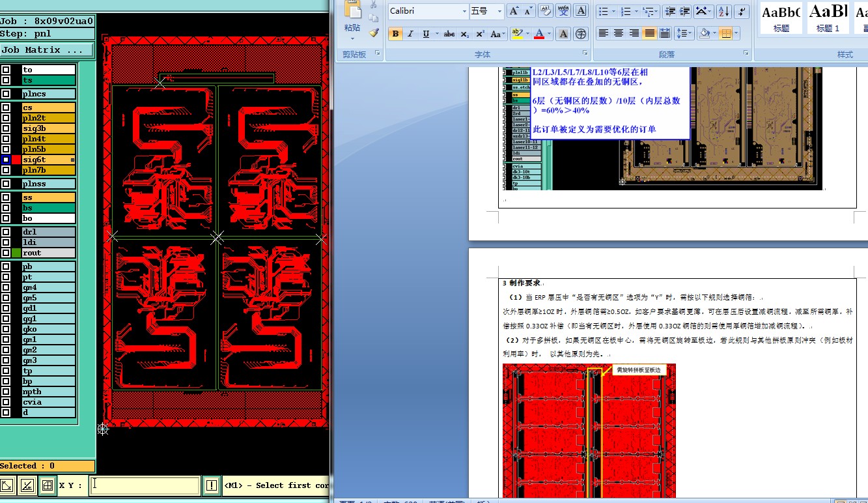The width and height of the screenshot is (868, 503).
Task: Toggle checkbox for layer 'ss'
Action: point(6,197)
